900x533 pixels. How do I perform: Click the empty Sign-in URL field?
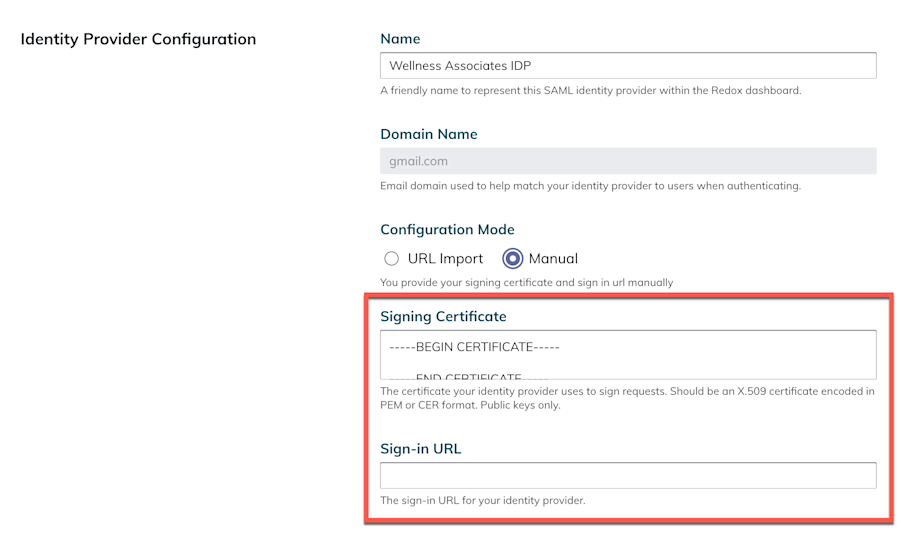tap(628, 476)
